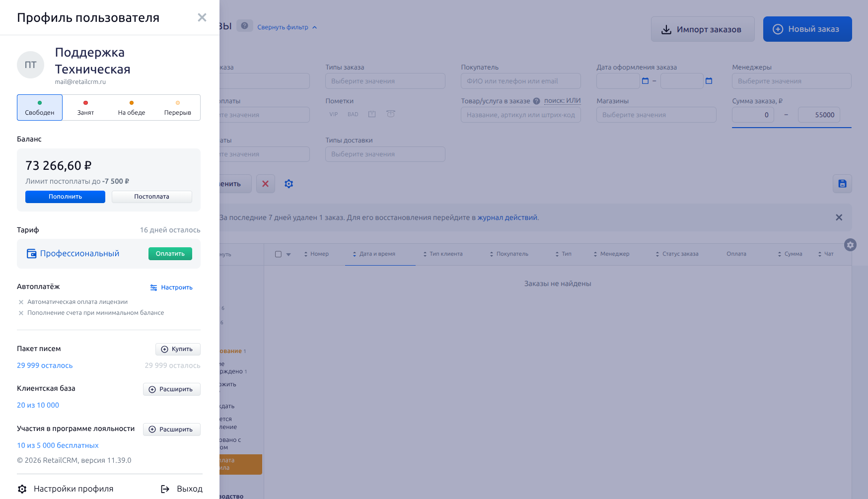868x499 pixels.
Task: Toggle the select all orders checkbox
Action: click(278, 254)
